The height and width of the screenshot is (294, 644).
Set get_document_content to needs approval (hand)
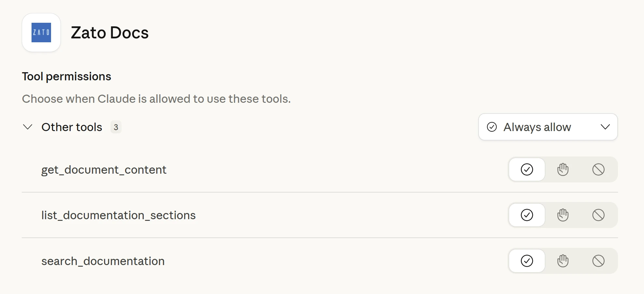pyautogui.click(x=563, y=169)
